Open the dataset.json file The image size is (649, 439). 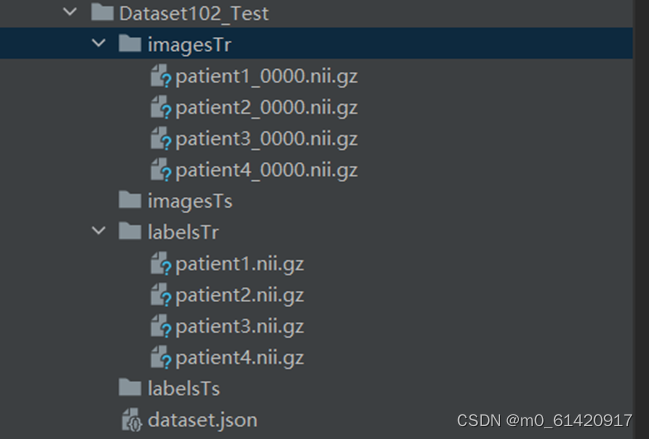click(x=202, y=420)
